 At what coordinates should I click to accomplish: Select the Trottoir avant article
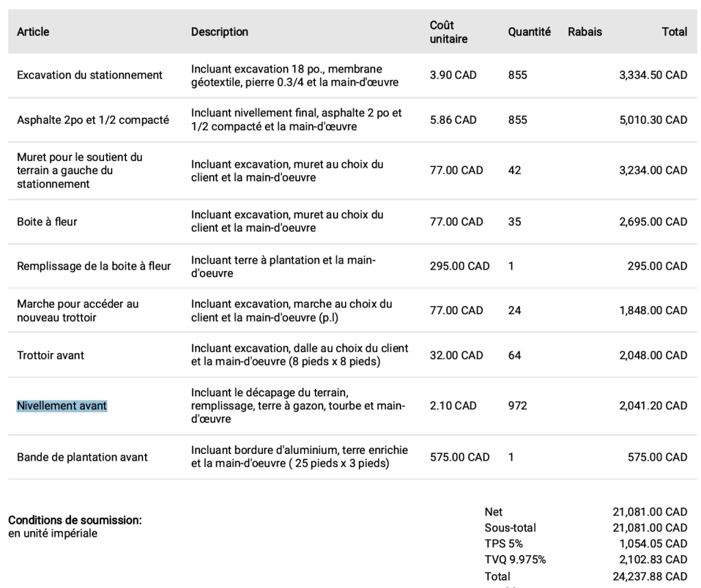[51, 355]
